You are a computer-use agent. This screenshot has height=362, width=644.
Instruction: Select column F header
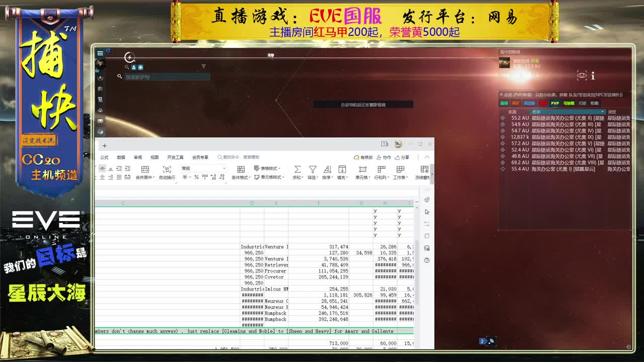point(318,203)
